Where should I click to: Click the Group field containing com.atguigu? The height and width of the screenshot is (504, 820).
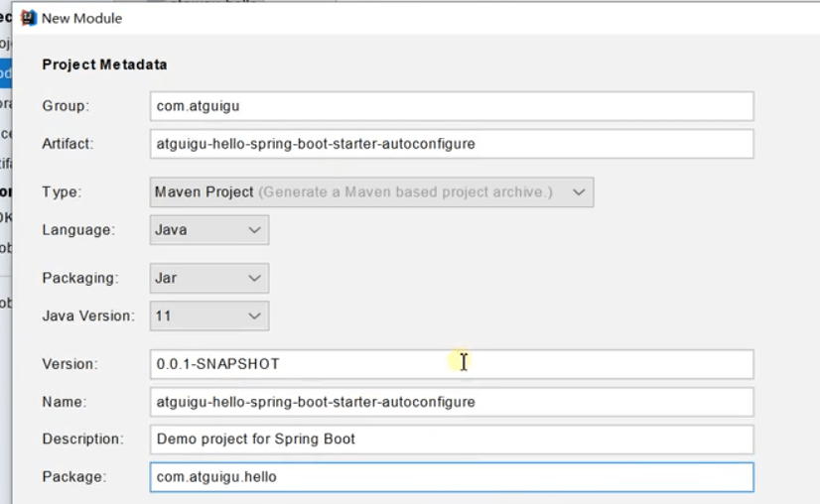click(x=451, y=106)
